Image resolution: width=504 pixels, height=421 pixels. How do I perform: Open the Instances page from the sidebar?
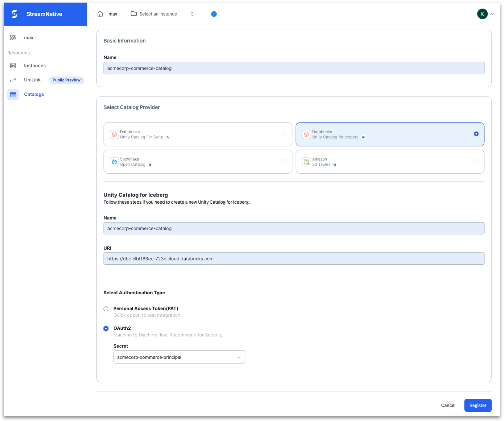[x=34, y=65]
